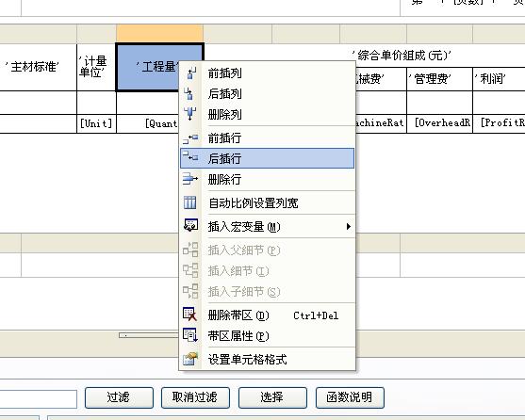Choose 删除行 from context menu

coord(267,179)
